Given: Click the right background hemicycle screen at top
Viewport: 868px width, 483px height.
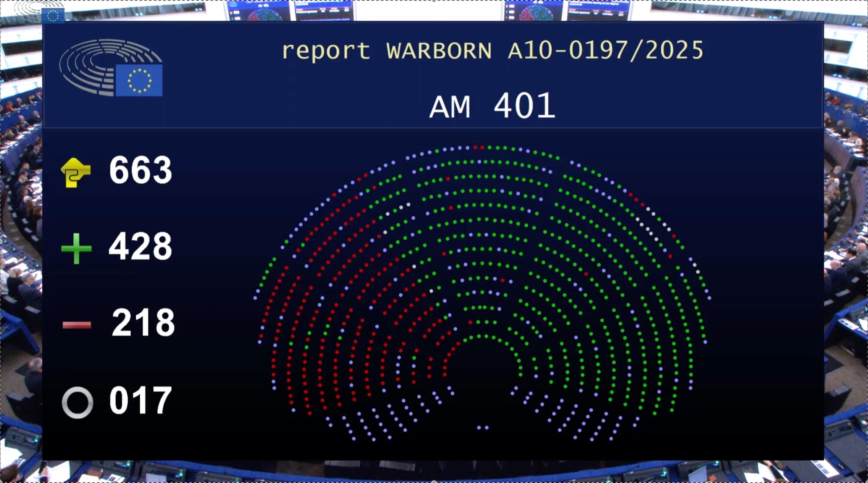Looking at the screenshot, I should 535,10.
